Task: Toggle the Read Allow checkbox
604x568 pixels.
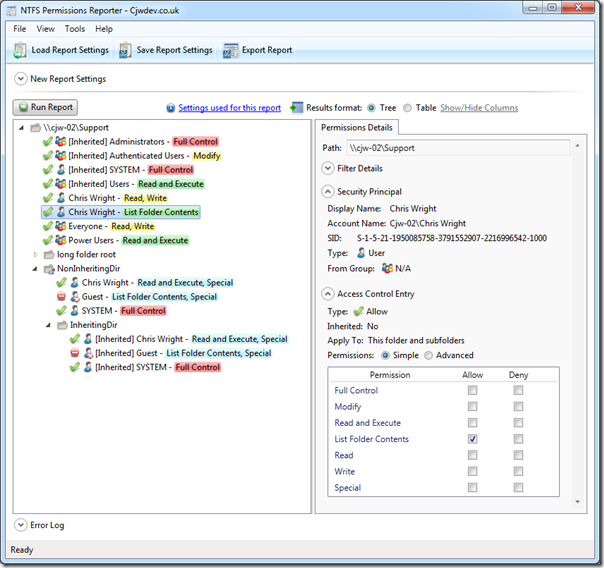Action: pyautogui.click(x=472, y=455)
